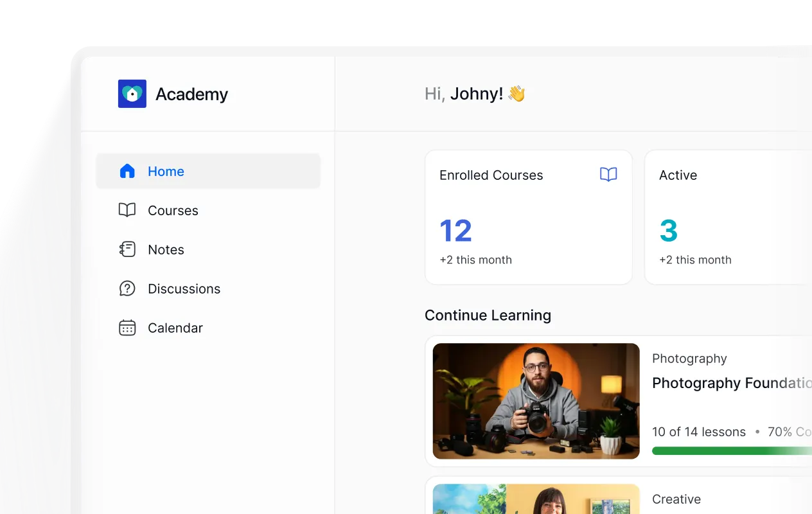Click '+2 this month' under Active
Screen dimensions: 812x514
695,260
